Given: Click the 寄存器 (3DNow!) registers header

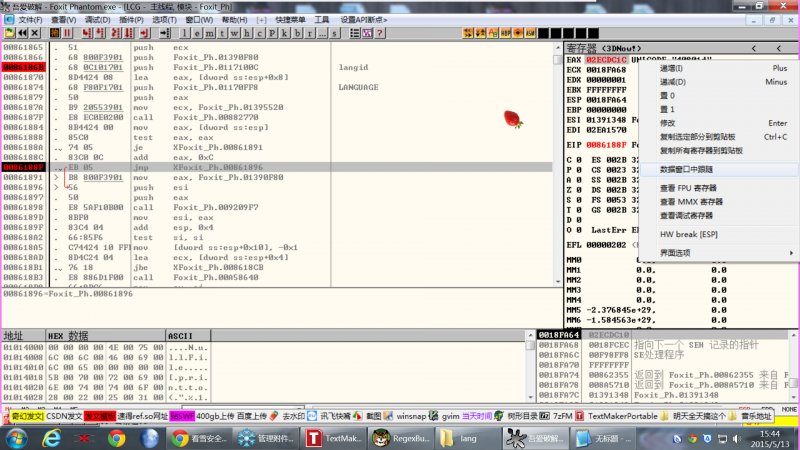Looking at the screenshot, I should [x=604, y=48].
